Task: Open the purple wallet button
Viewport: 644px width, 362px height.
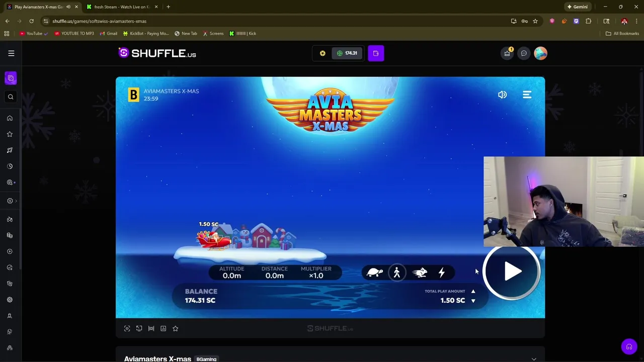Action: pos(376,53)
